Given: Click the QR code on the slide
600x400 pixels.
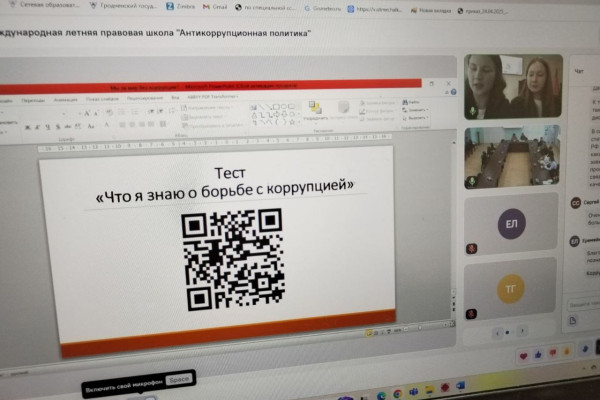Looking at the screenshot, I should tap(233, 257).
